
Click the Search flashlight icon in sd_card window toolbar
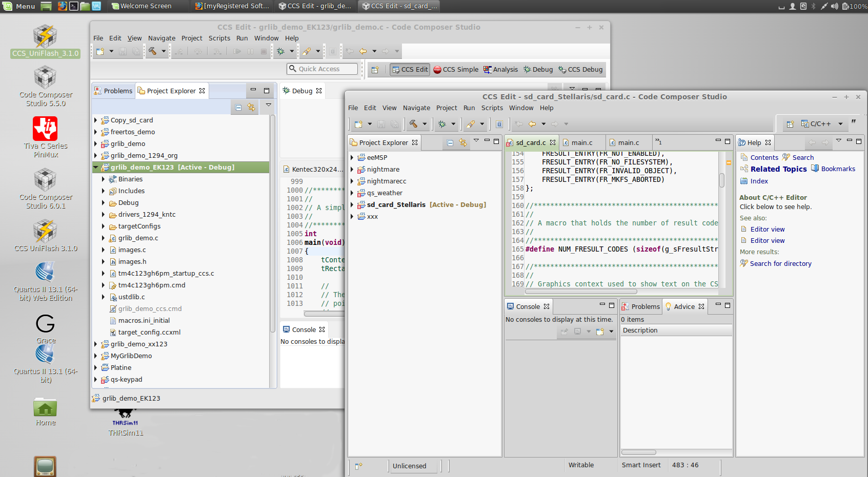[471, 124]
